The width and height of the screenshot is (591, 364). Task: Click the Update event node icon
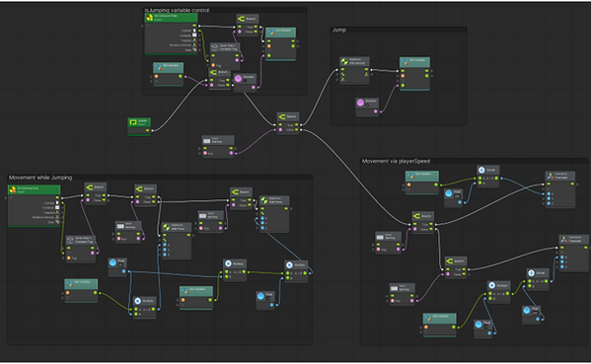tap(133, 122)
